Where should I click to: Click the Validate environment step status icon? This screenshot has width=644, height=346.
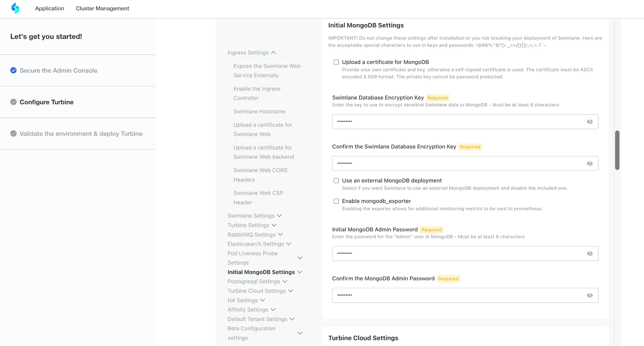pyautogui.click(x=14, y=134)
